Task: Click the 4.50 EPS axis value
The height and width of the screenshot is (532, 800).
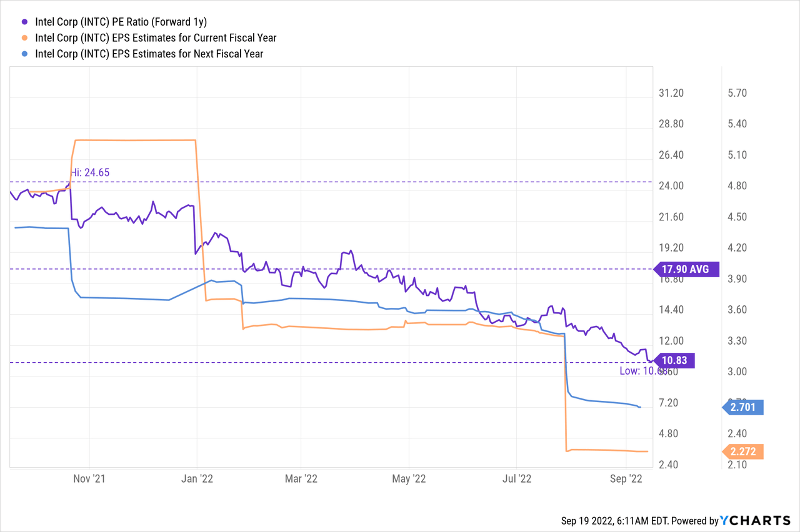Action: [x=738, y=217]
